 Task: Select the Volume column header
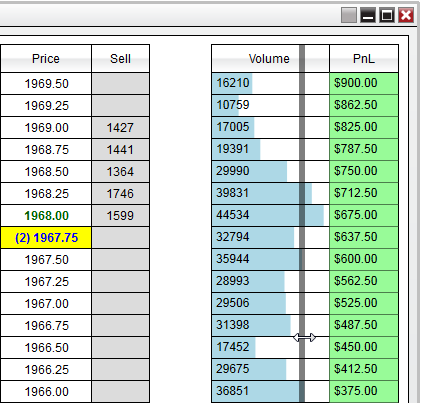click(270, 59)
